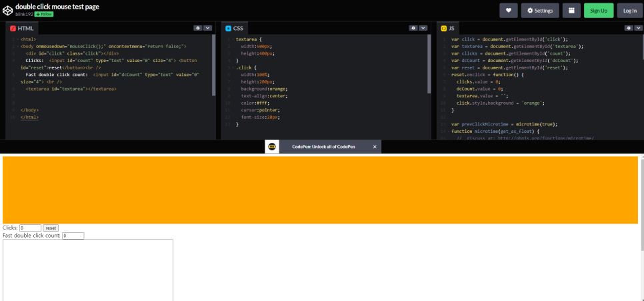Screen dimensions: 644x301
Task: Select the HTML editor tab
Action: click(22, 29)
